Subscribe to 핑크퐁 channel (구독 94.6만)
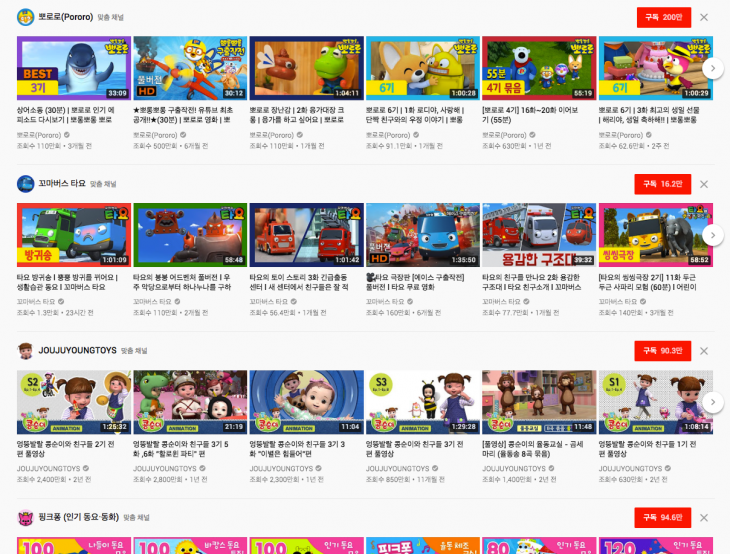 tap(663, 517)
